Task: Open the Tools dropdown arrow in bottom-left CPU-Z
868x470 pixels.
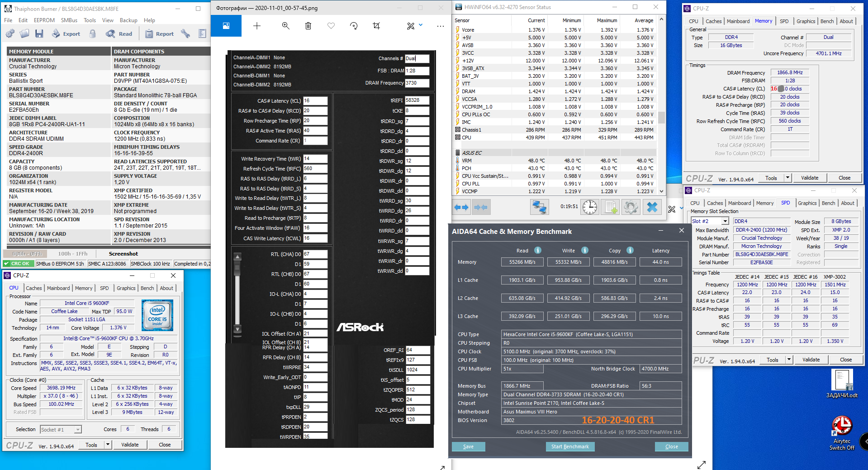Action: pos(108,445)
